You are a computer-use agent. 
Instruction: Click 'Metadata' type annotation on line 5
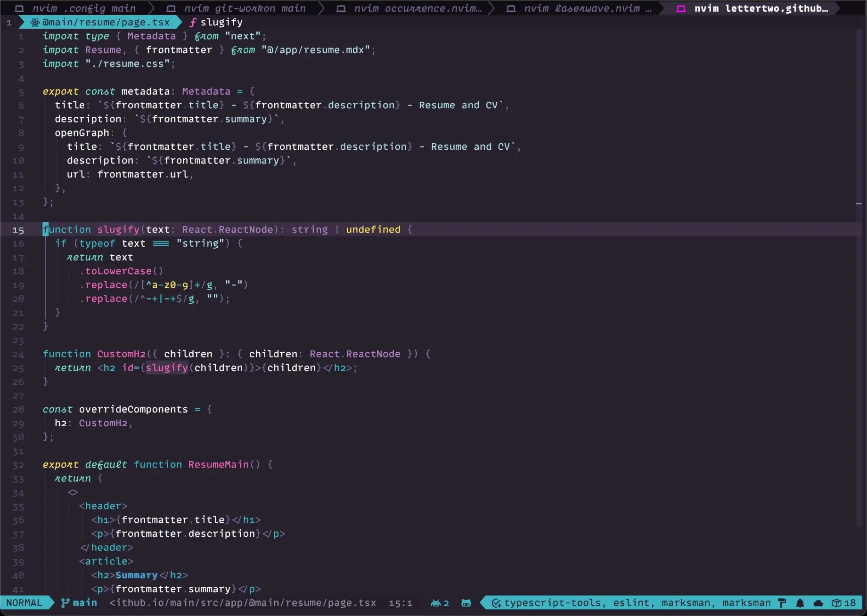(x=206, y=91)
